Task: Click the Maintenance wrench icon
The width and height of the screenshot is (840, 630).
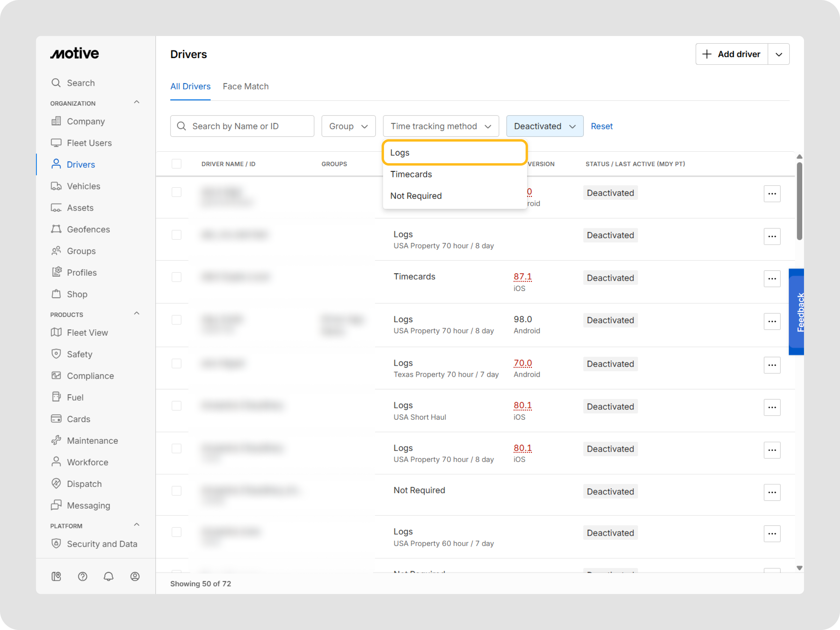Action: pyautogui.click(x=56, y=440)
